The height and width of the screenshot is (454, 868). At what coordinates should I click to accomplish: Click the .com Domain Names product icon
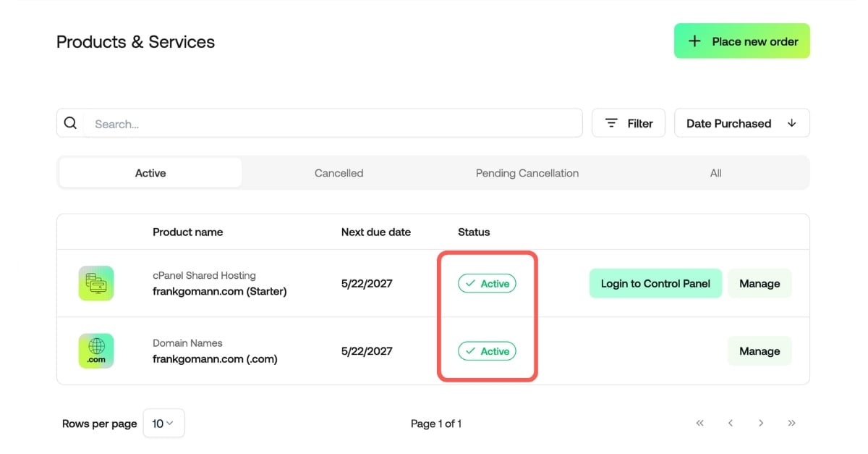(96, 351)
